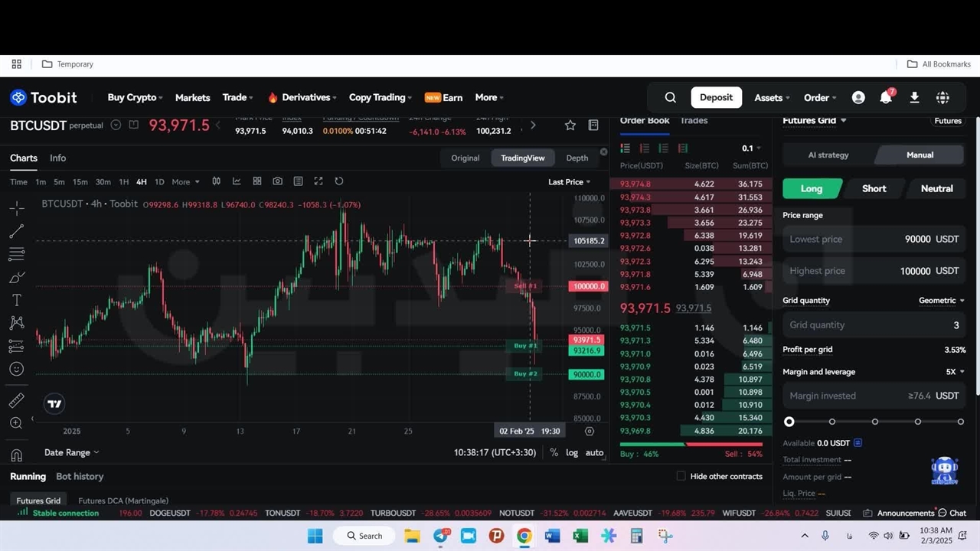Add BTCUSDT to favorites with star
Screen dimensions: 980x551
point(570,125)
